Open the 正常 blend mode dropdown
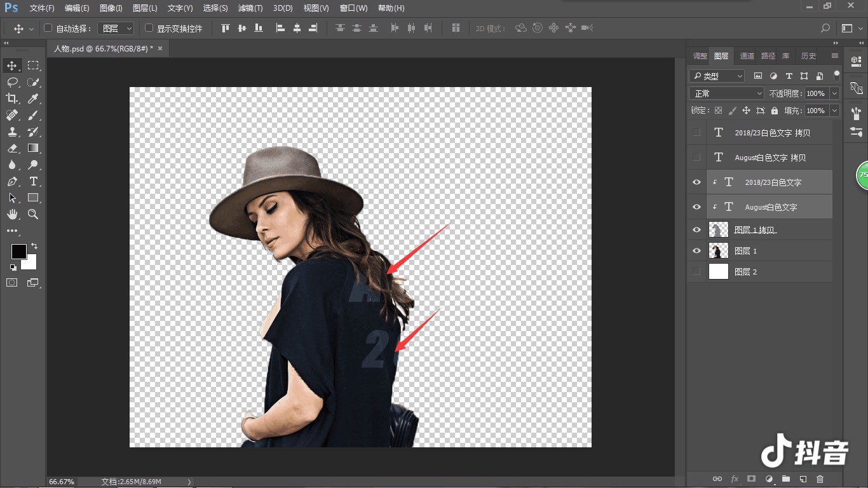The height and width of the screenshot is (488, 868). (727, 93)
